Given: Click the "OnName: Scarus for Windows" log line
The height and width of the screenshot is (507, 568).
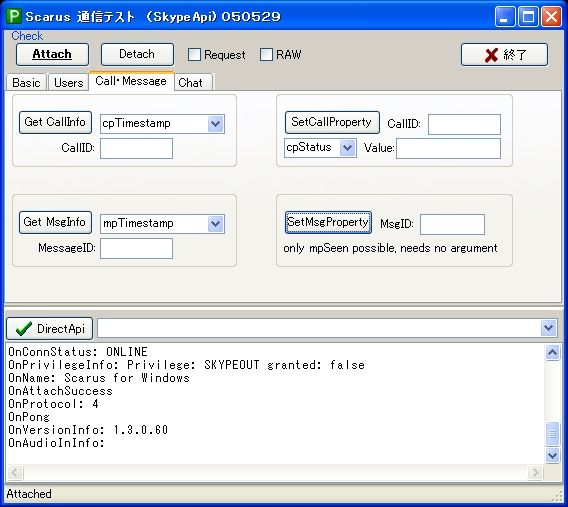Looking at the screenshot, I should point(99,378).
